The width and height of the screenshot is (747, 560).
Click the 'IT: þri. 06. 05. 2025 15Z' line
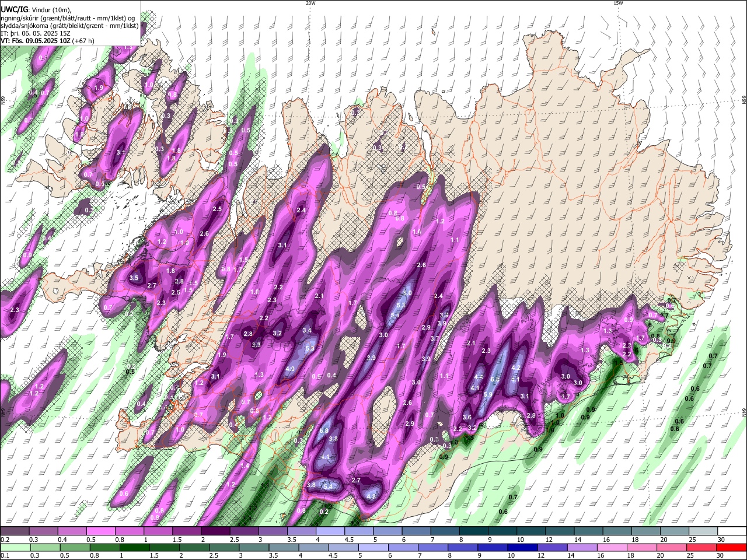point(36,33)
